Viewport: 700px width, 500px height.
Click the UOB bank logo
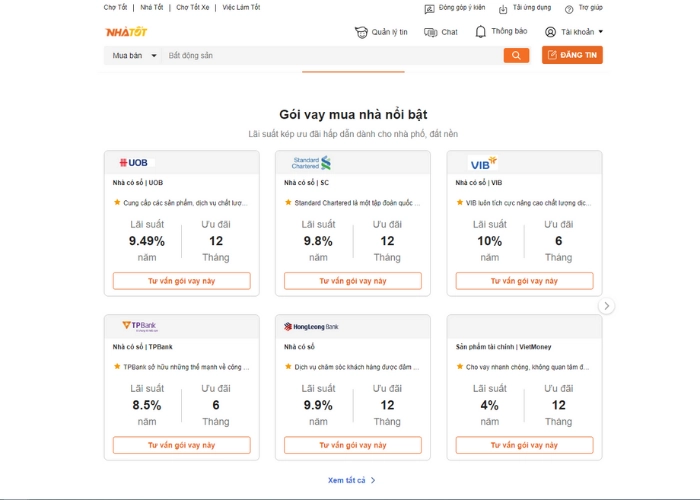(134, 163)
